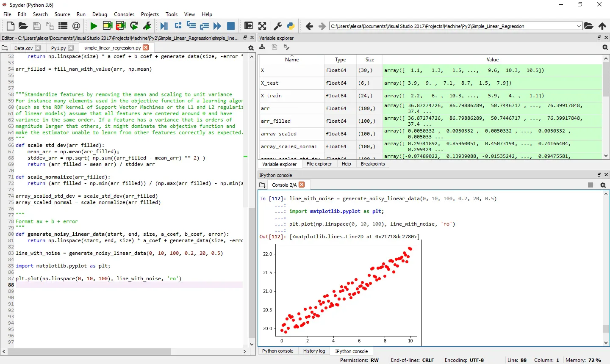Maximize the current pane
The width and height of the screenshot is (610, 364).
click(249, 26)
